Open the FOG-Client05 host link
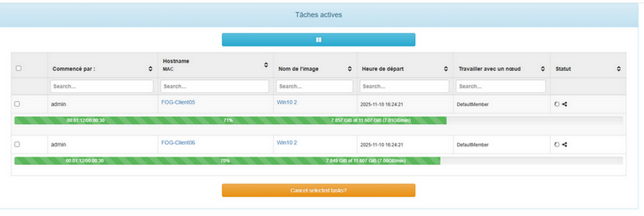This screenshot has height=216, width=644. [178, 102]
